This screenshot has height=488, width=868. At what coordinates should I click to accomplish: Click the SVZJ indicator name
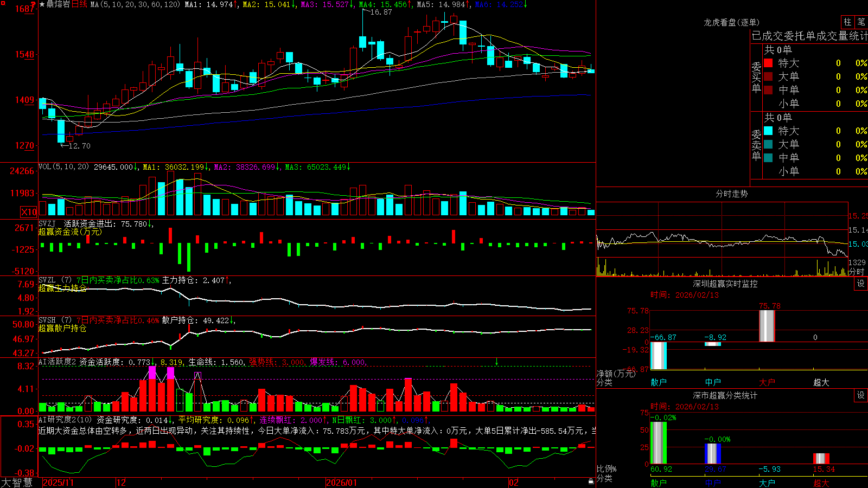click(x=47, y=223)
